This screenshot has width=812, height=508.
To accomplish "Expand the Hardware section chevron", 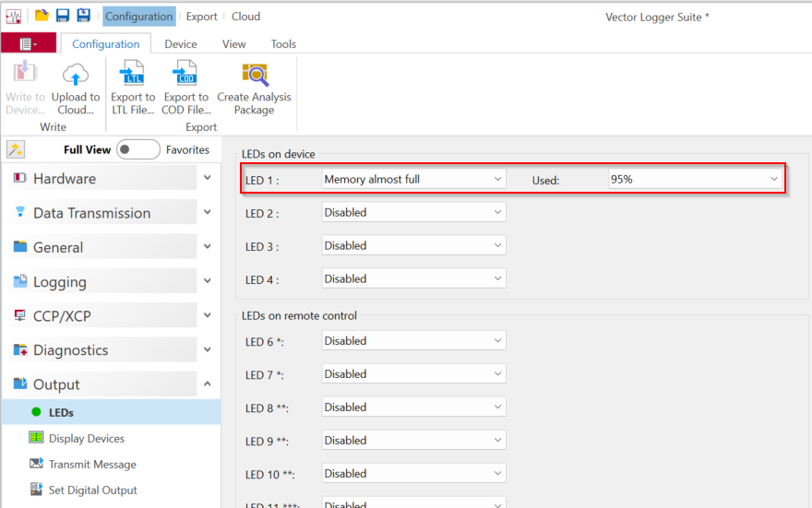I will tap(207, 178).
